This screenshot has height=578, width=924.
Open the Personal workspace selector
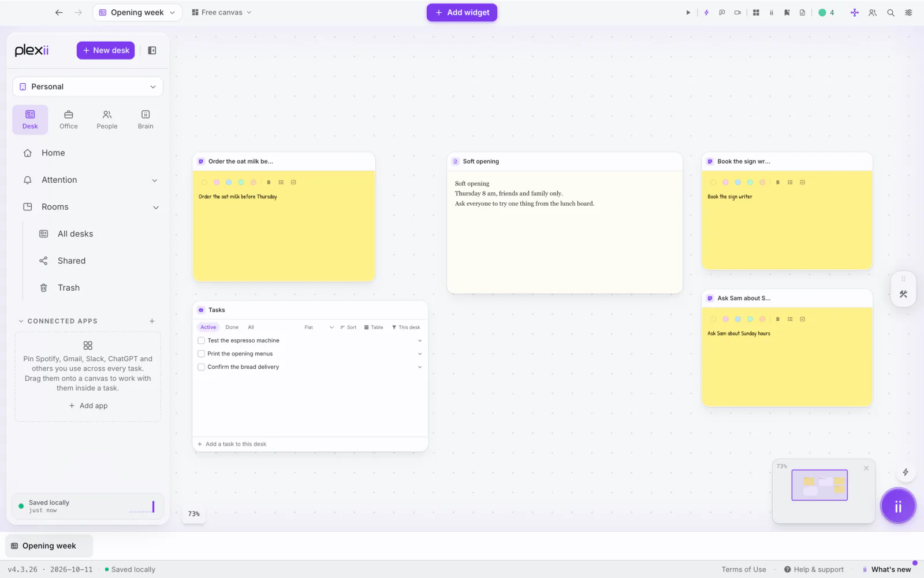coord(88,87)
